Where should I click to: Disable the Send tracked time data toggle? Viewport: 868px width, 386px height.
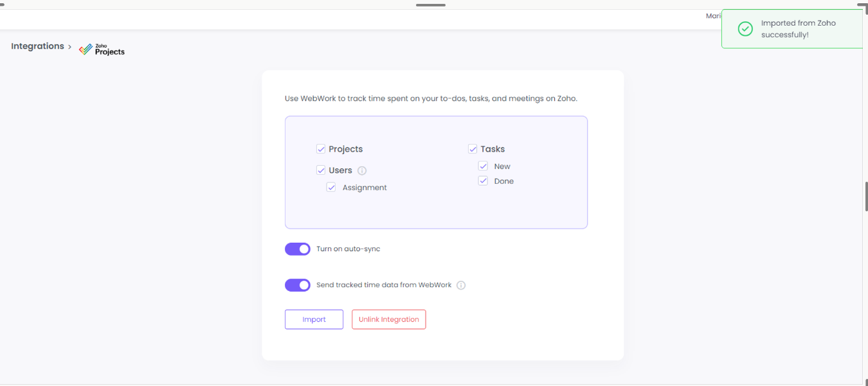pos(297,285)
